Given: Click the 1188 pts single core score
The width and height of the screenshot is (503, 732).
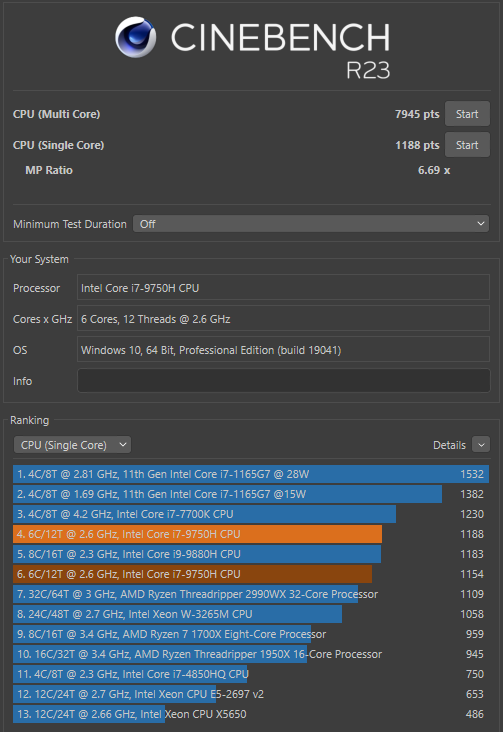Looking at the screenshot, I should click(417, 145).
